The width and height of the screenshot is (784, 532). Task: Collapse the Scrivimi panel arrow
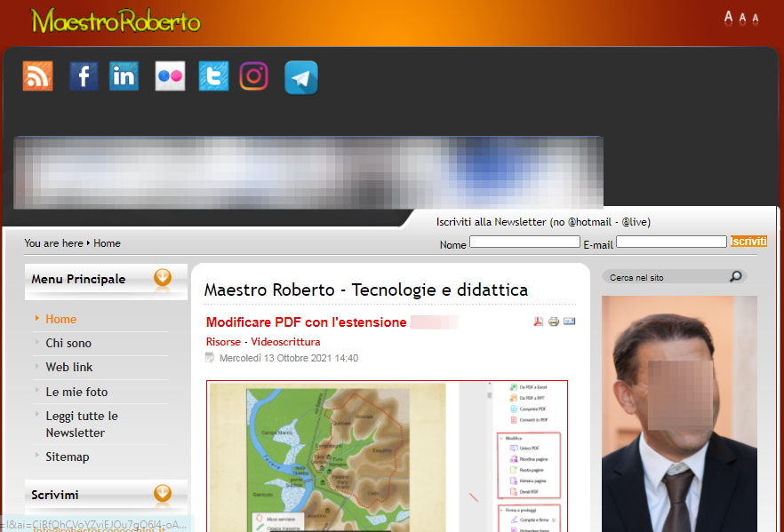pyautogui.click(x=163, y=494)
